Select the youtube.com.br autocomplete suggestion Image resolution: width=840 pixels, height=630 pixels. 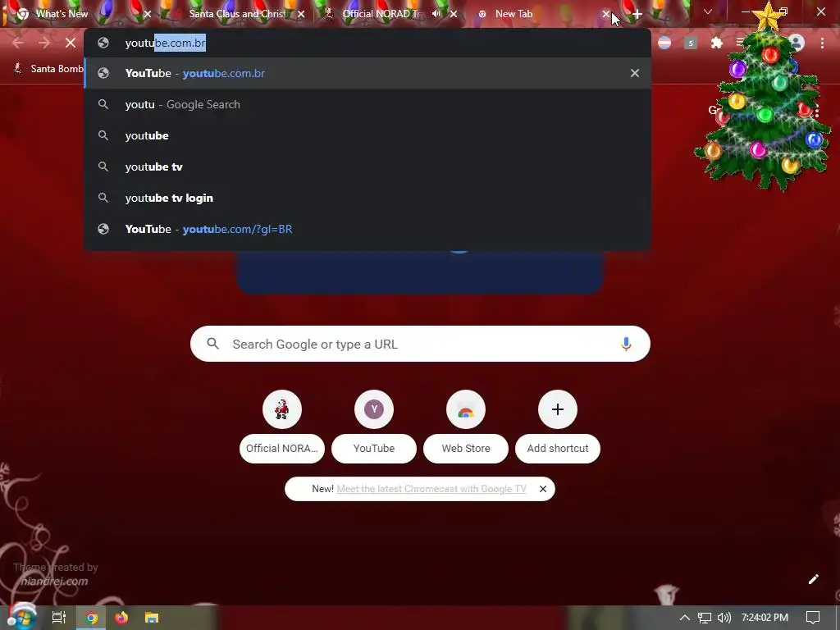(367, 73)
